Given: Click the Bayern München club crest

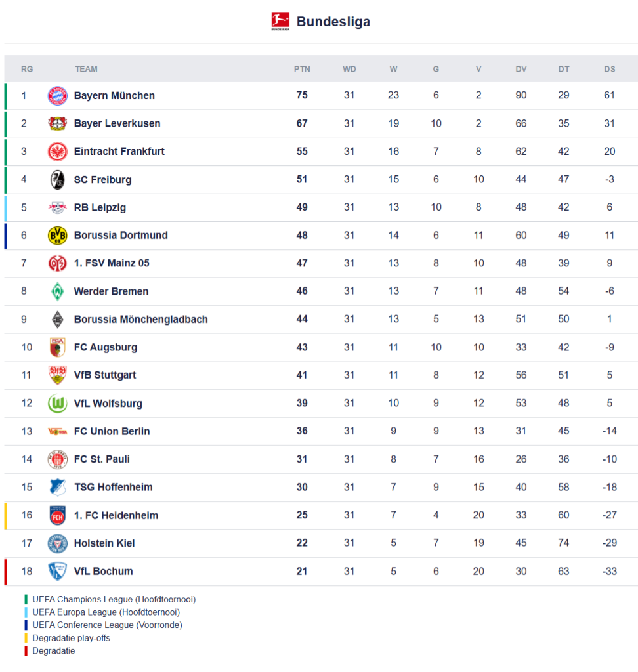Looking at the screenshot, I should (58, 96).
